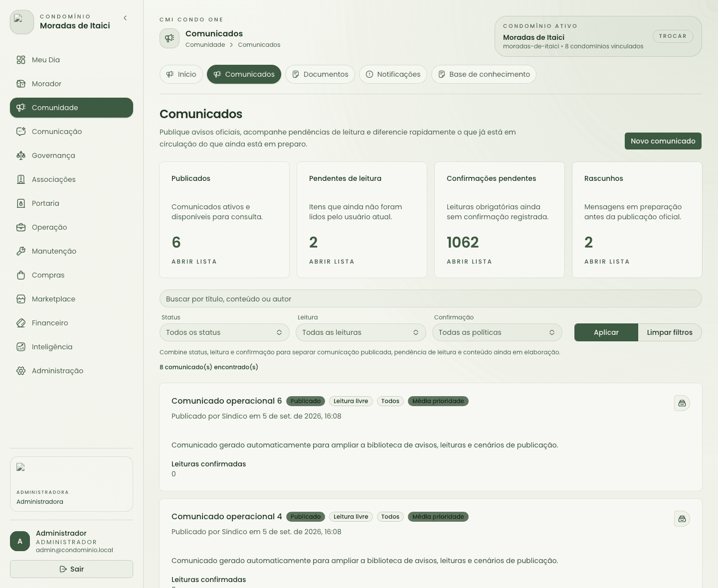The width and height of the screenshot is (718, 588).
Task: Collapse the sidebar with the chevron arrow
Action: [x=125, y=18]
